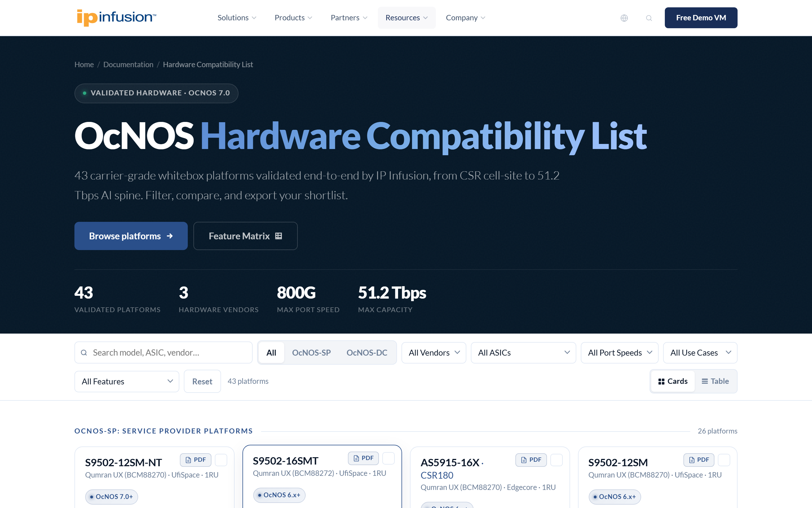
Task: Open PDF for S9502-12SM
Action: click(699, 460)
